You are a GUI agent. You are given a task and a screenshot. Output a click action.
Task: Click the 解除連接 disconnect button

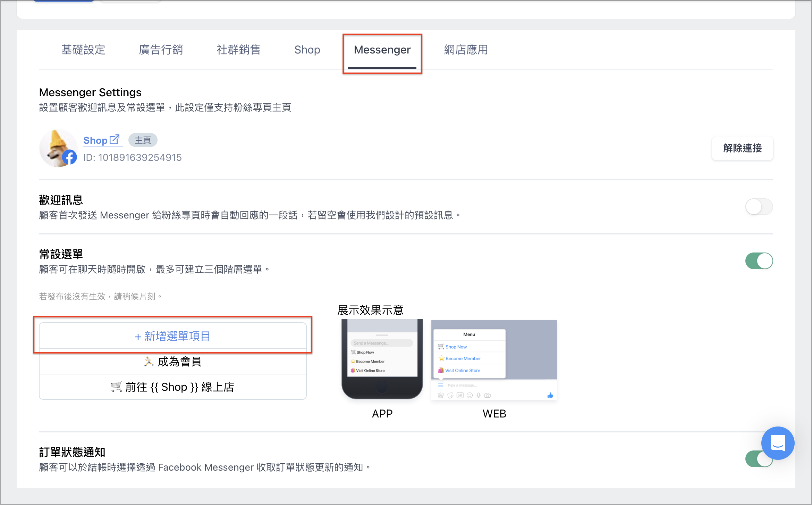[x=742, y=148]
